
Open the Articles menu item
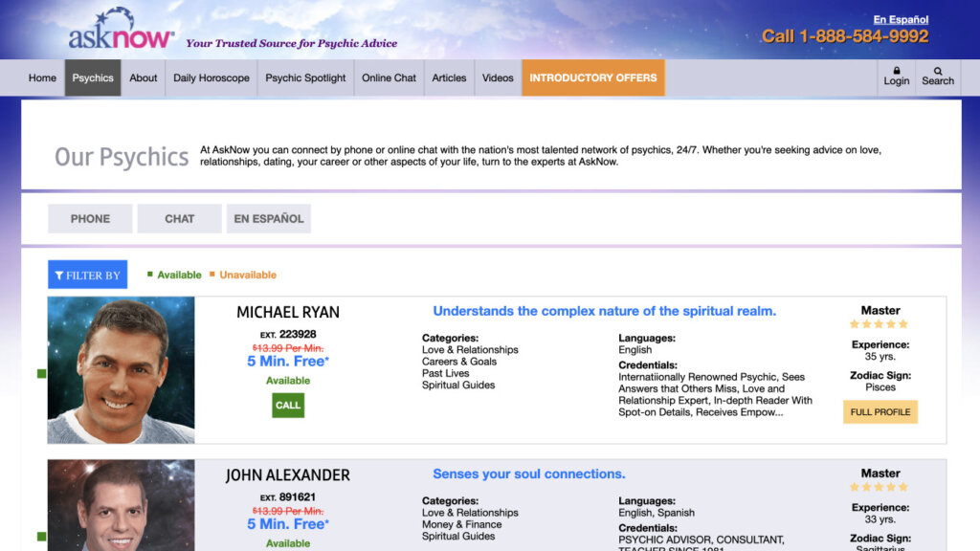point(450,78)
